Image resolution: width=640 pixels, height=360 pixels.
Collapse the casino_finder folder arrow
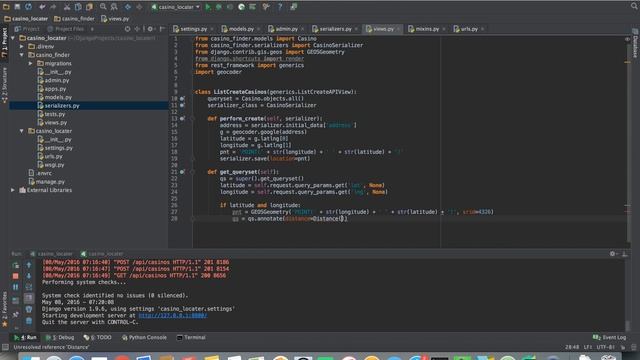click(x=22, y=55)
